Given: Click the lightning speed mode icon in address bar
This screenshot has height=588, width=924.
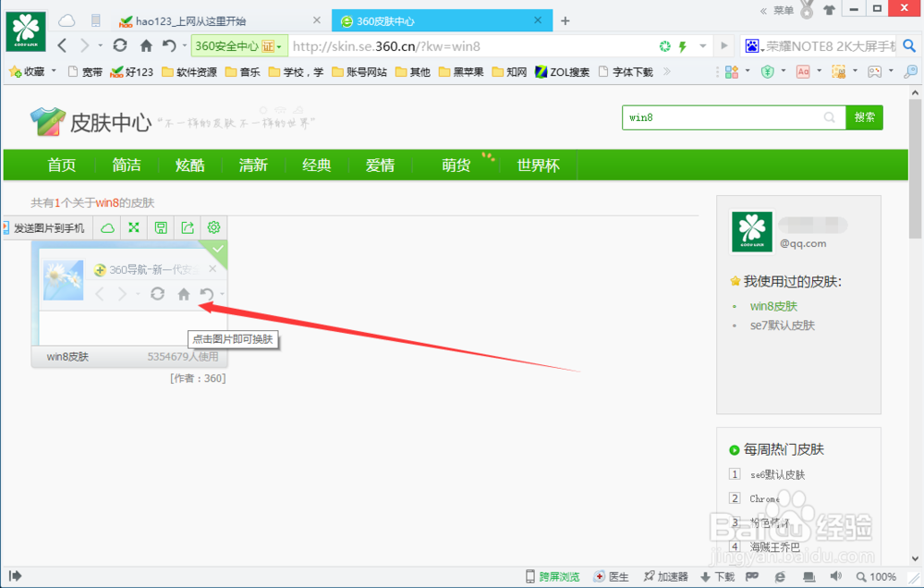Looking at the screenshot, I should [683, 46].
